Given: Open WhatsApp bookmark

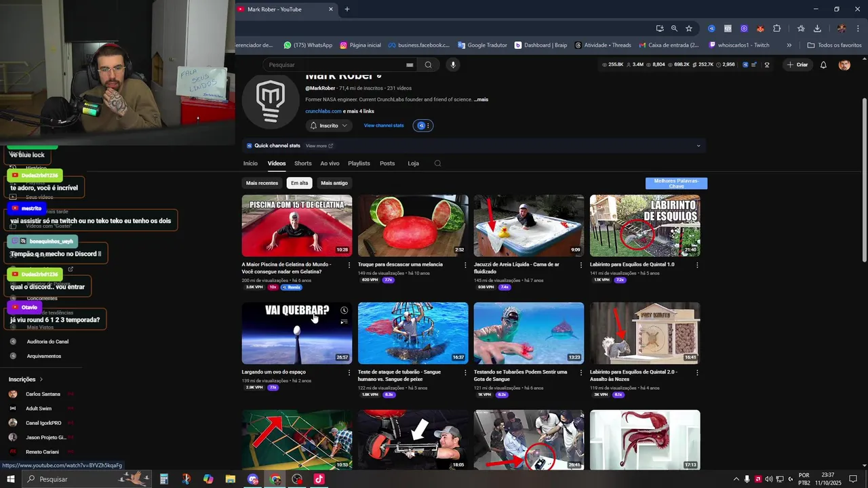Looking at the screenshot, I should click(308, 45).
